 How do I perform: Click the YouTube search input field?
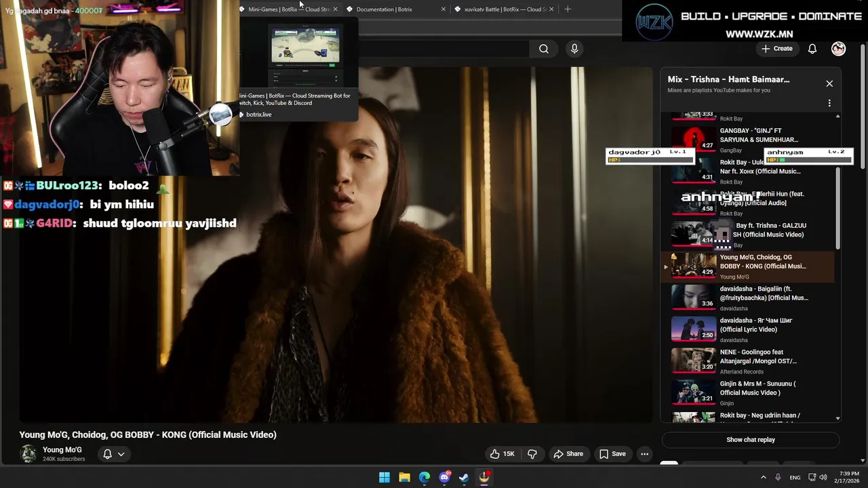(x=444, y=49)
